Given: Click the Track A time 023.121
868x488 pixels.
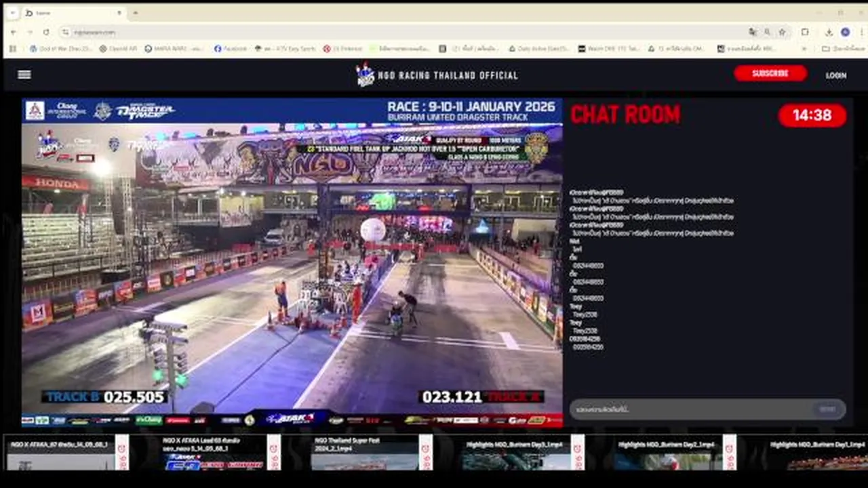Looking at the screenshot, I should click(452, 397).
